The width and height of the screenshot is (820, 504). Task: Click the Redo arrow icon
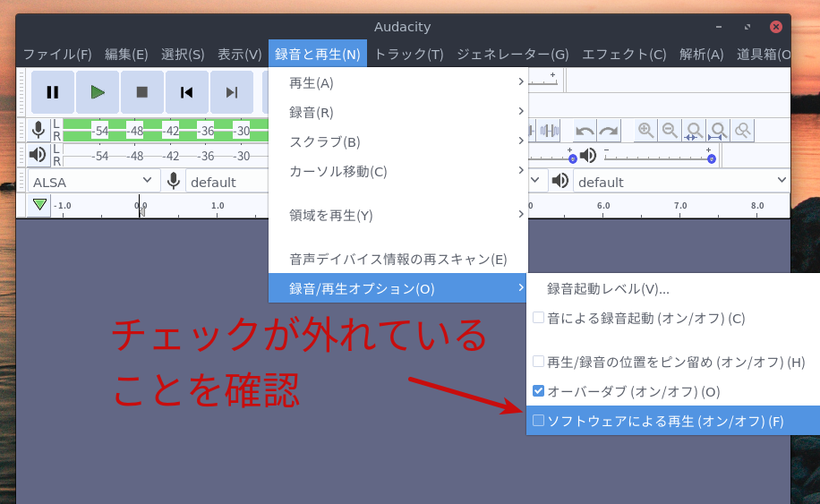(609, 130)
